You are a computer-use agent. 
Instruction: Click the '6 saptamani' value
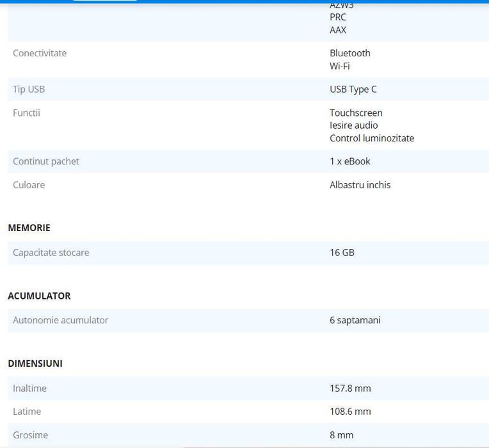355,321
